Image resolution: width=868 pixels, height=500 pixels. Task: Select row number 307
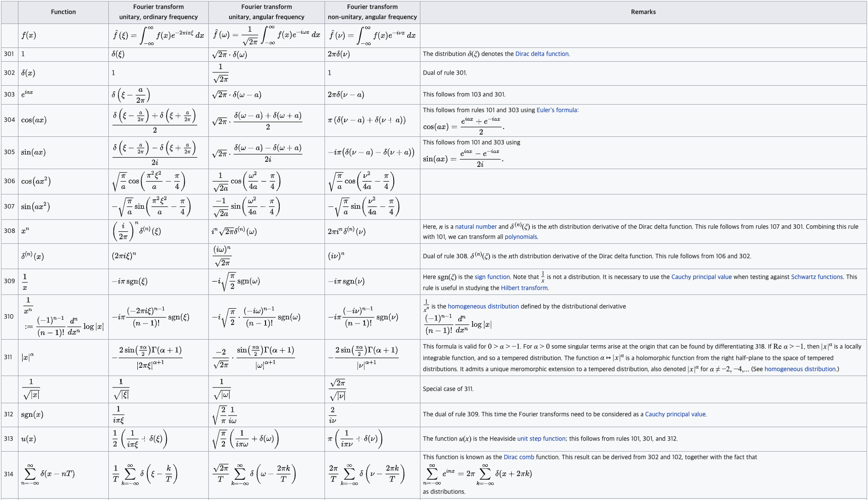pyautogui.click(x=9, y=206)
